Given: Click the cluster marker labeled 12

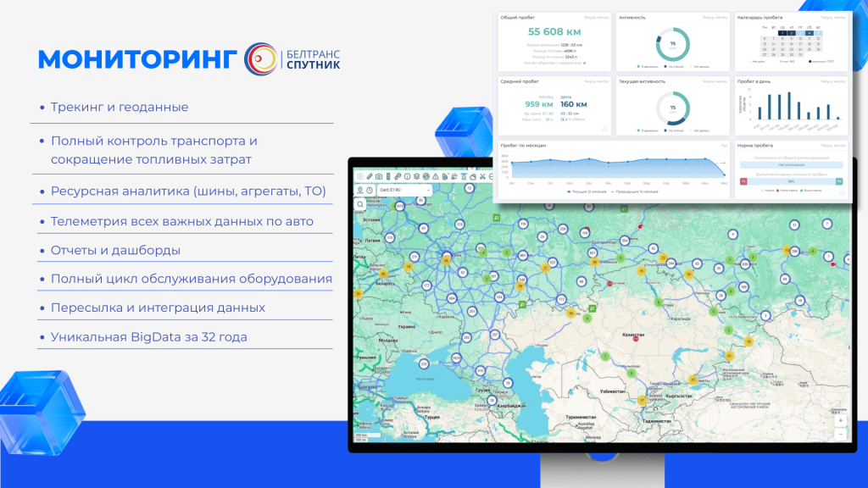Looking at the screenshot, I should pos(470,188).
